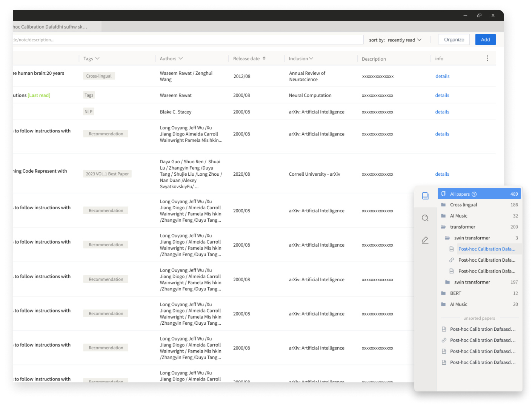
Task: Click the help icon beside All papers
Action: point(474,194)
